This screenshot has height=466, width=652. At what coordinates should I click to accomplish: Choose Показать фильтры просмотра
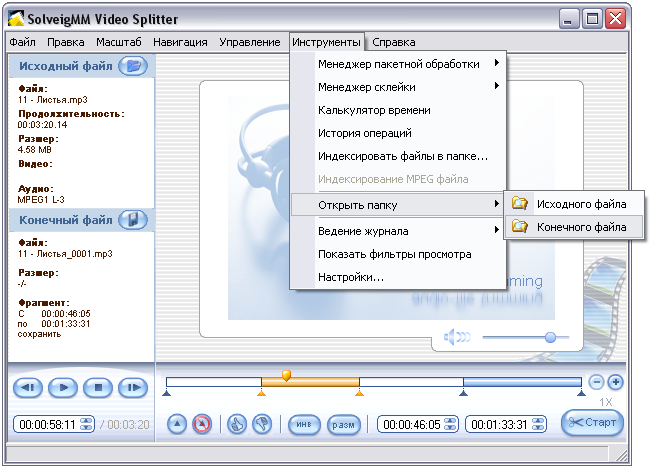tap(398, 254)
